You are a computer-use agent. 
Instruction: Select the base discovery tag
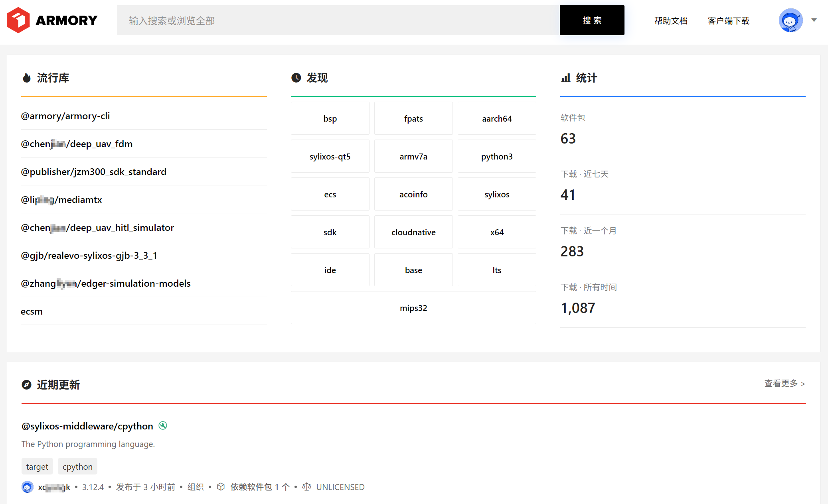413,270
